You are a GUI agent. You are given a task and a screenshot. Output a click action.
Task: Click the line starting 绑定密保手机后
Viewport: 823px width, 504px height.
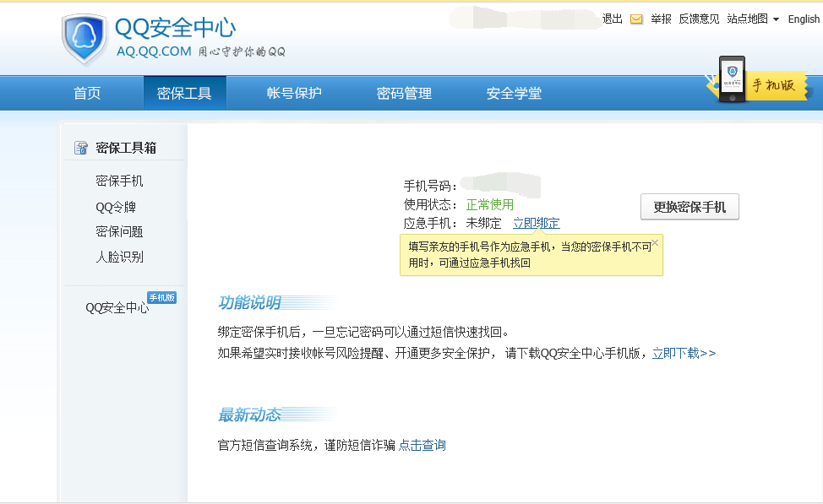click(363, 332)
